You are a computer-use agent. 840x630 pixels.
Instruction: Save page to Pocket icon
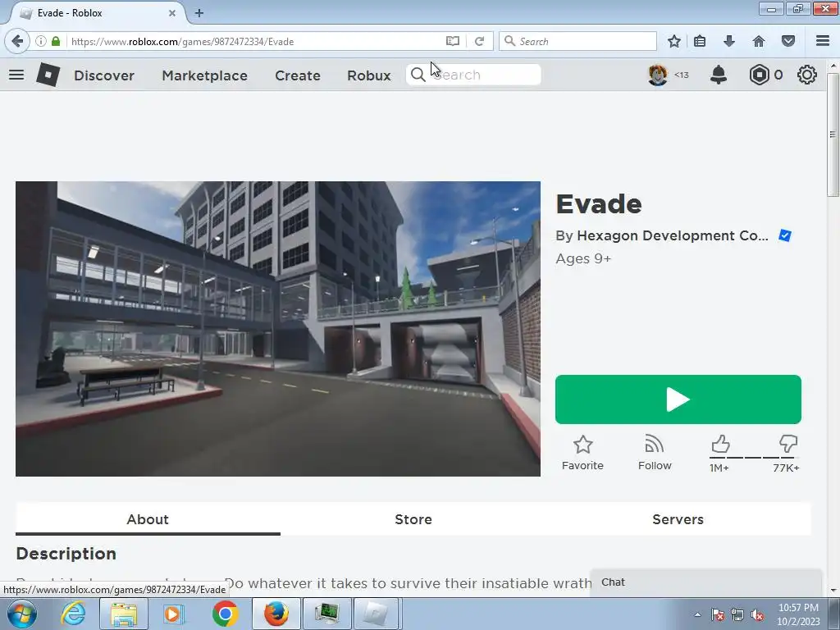[788, 41]
